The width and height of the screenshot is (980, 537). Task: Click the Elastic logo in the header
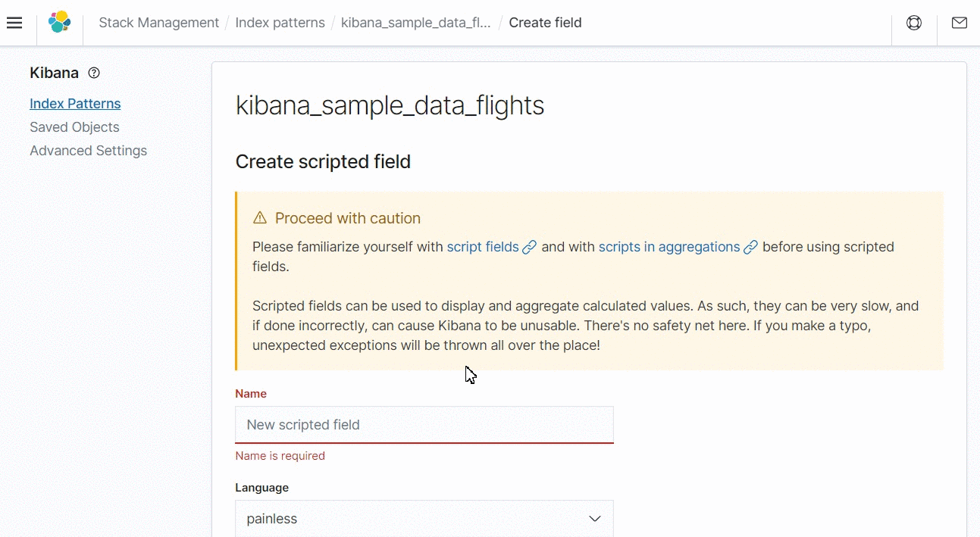coord(60,22)
